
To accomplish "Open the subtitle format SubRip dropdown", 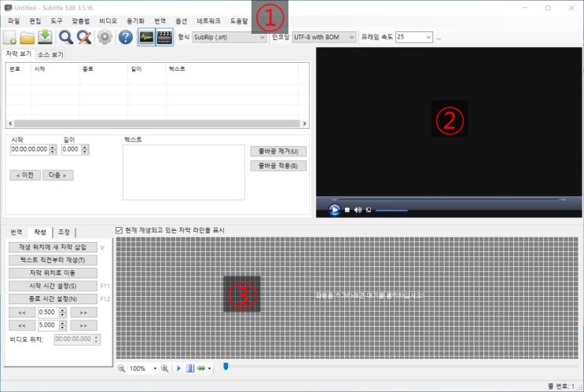I will click(229, 37).
